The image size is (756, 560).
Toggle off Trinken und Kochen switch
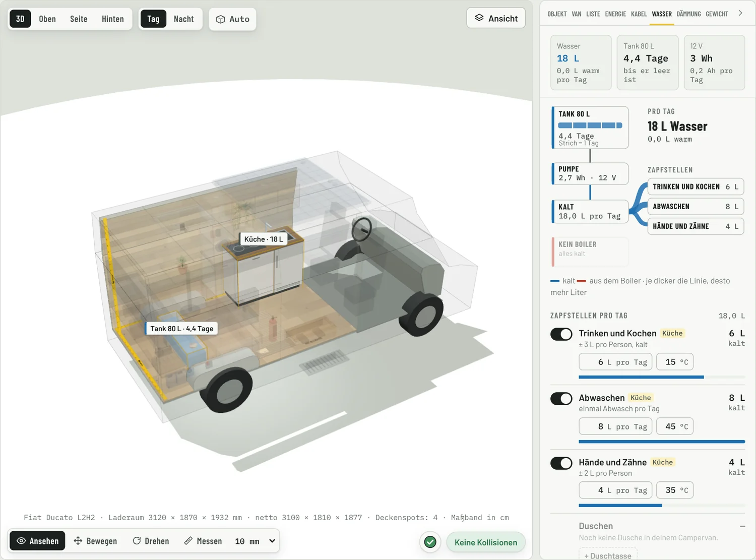561,334
